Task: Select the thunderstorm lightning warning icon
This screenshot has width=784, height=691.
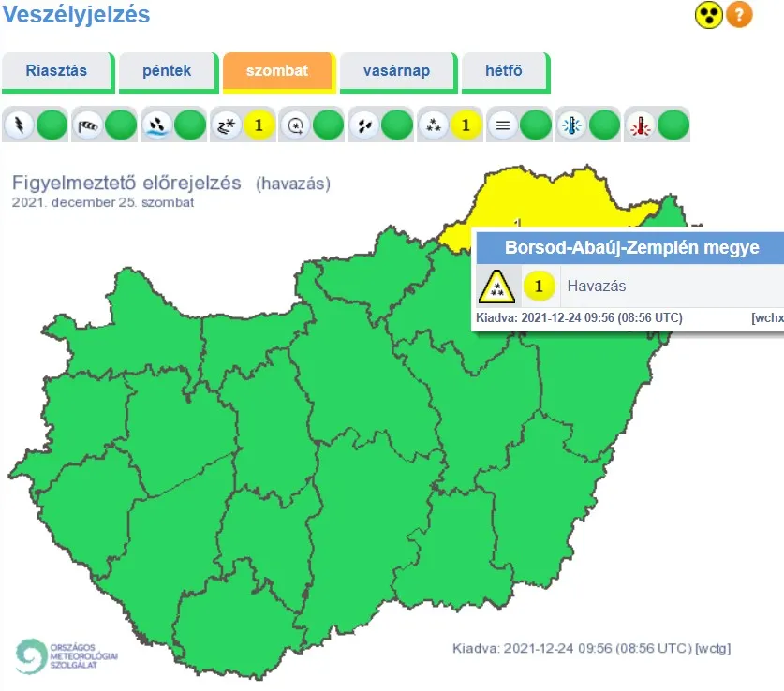Action: (x=19, y=125)
